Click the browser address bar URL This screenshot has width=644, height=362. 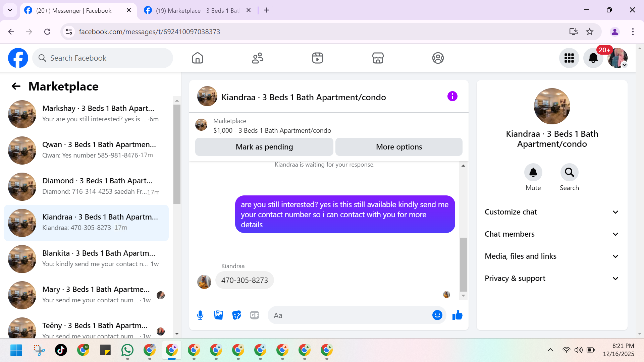tap(150, 32)
